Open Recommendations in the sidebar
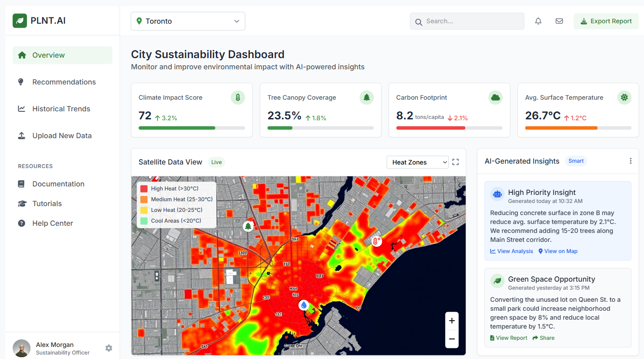Image resolution: width=644 pixels, height=359 pixels. click(64, 82)
